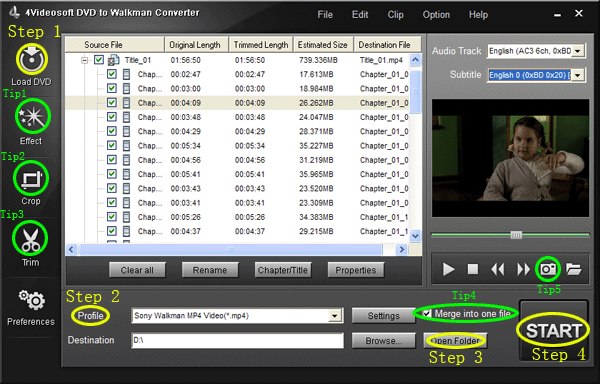Toggle Merge into one file checkbox
The height and width of the screenshot is (384, 600).
[427, 314]
